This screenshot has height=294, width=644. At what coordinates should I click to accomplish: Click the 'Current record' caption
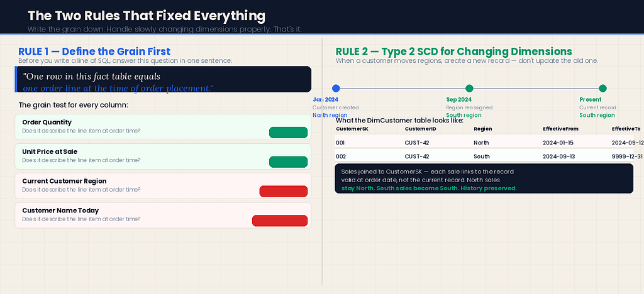[x=597, y=107]
